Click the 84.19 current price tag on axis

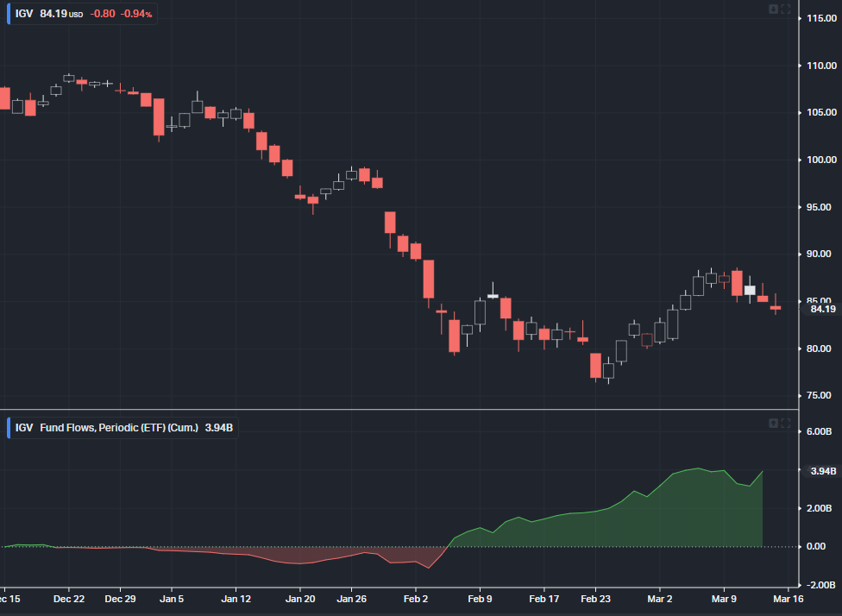[822, 309]
